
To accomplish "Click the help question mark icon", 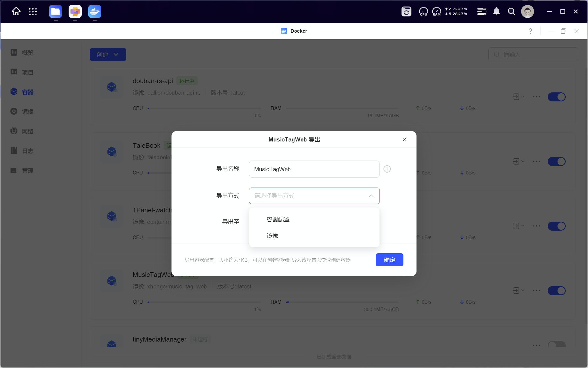I will tap(530, 31).
